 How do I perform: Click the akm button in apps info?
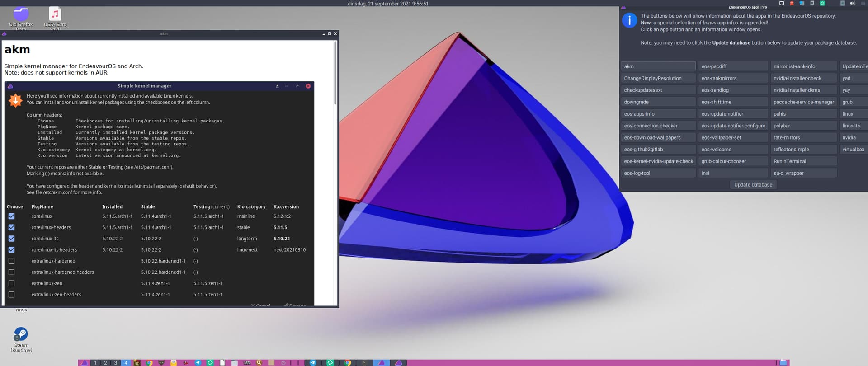(658, 66)
